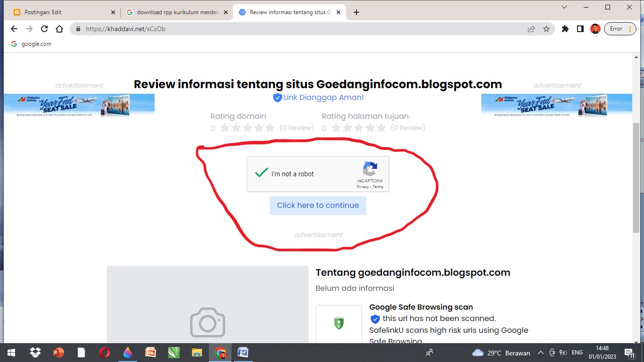644x362 pixels.
Task: Click the site screenshot placeholder image
Action: point(207,304)
